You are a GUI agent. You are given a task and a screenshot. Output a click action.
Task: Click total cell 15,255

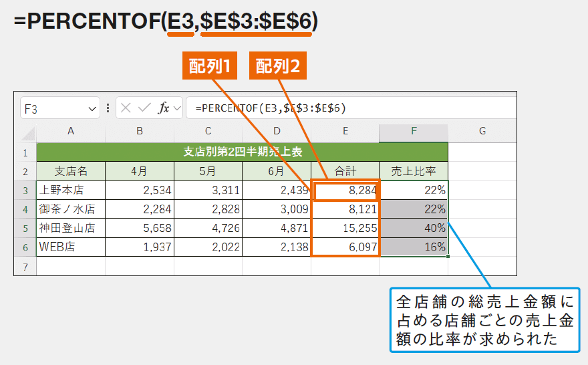[345, 228]
